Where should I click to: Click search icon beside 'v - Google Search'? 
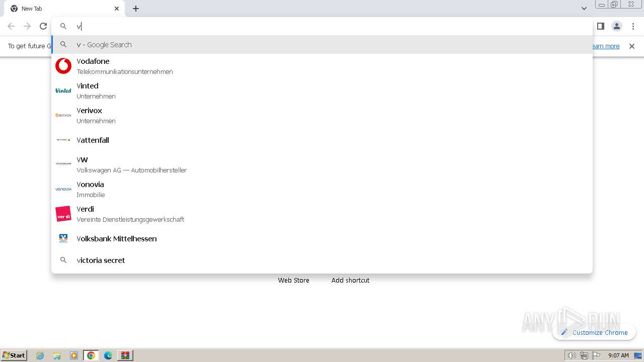[63, 44]
